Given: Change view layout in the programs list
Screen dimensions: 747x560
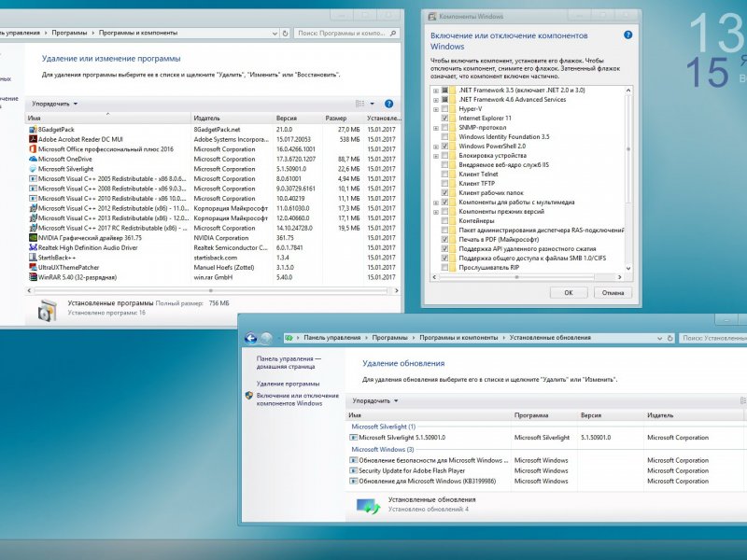Looking at the screenshot, I should coord(360,104).
